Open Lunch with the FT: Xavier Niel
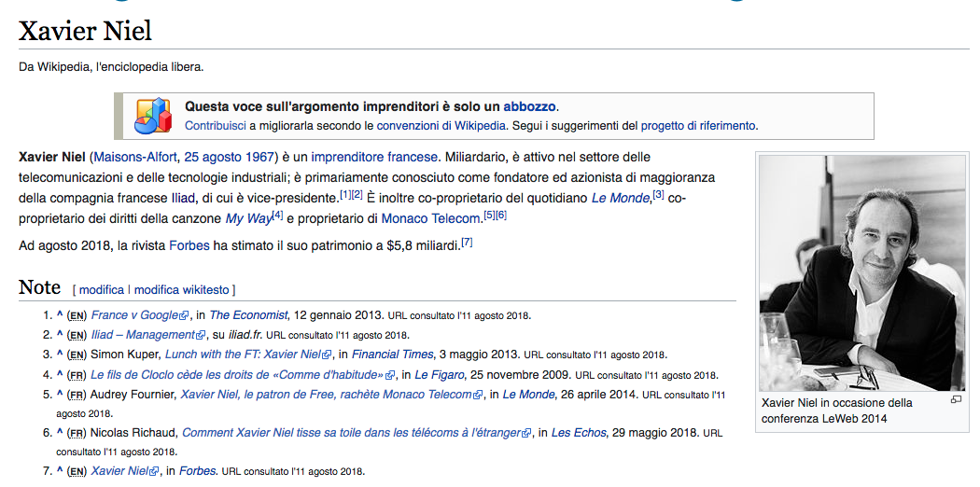 (x=243, y=355)
